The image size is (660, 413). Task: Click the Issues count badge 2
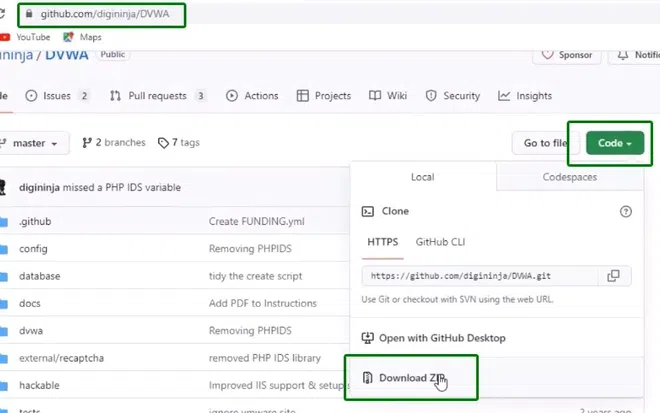tap(84, 96)
